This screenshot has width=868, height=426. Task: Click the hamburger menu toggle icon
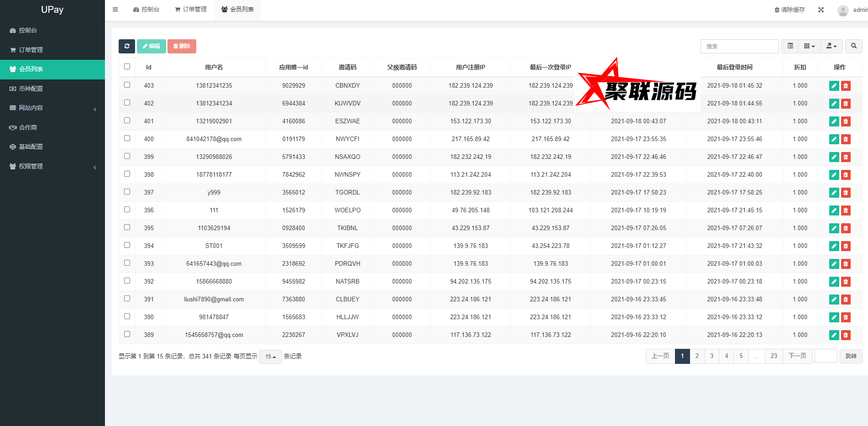pyautogui.click(x=115, y=10)
